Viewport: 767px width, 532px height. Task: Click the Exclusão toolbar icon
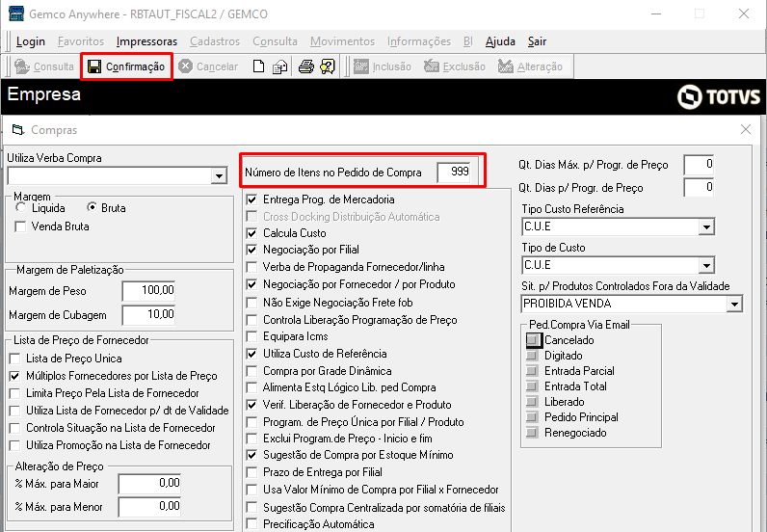[432, 66]
